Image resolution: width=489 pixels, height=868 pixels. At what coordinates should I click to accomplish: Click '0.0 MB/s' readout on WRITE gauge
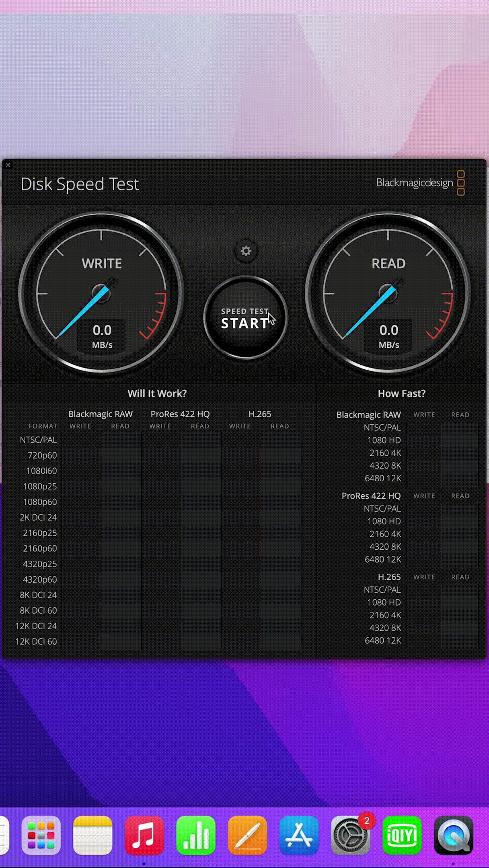pos(102,336)
